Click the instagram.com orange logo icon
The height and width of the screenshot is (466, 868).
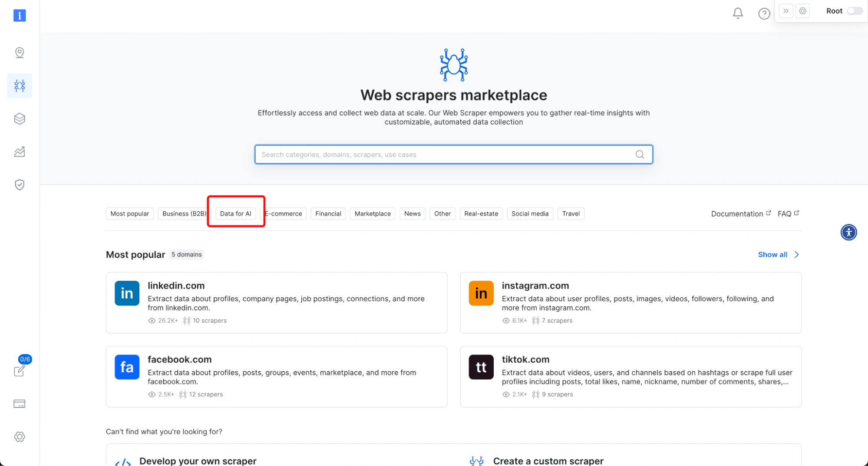(481, 293)
